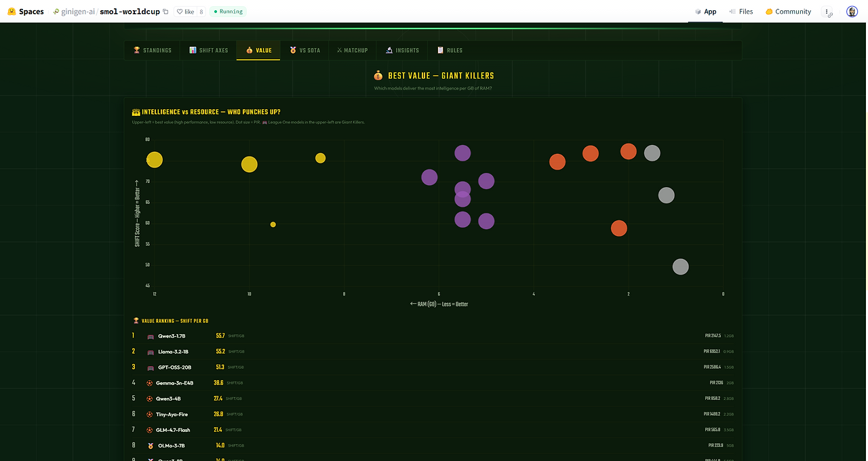Open the Community tab
868x461 pixels.
(788, 12)
